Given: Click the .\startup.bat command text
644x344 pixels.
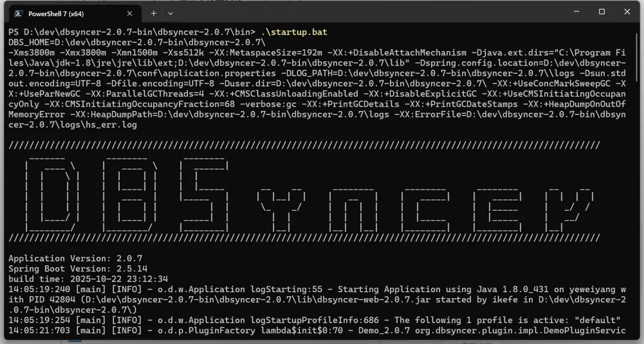Looking at the screenshot, I should click(294, 32).
